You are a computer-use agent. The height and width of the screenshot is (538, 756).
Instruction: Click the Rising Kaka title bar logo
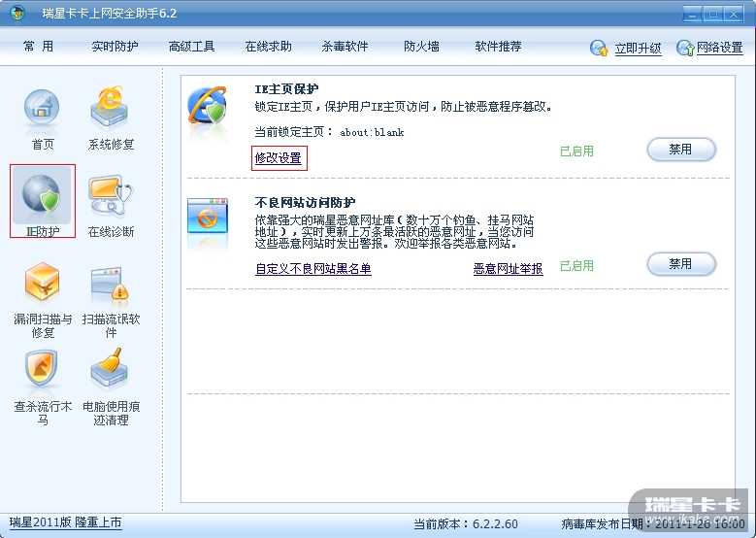click(x=17, y=13)
